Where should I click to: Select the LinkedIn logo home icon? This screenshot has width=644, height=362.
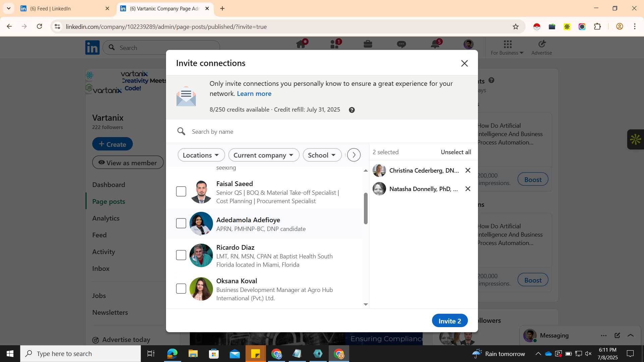(x=92, y=48)
